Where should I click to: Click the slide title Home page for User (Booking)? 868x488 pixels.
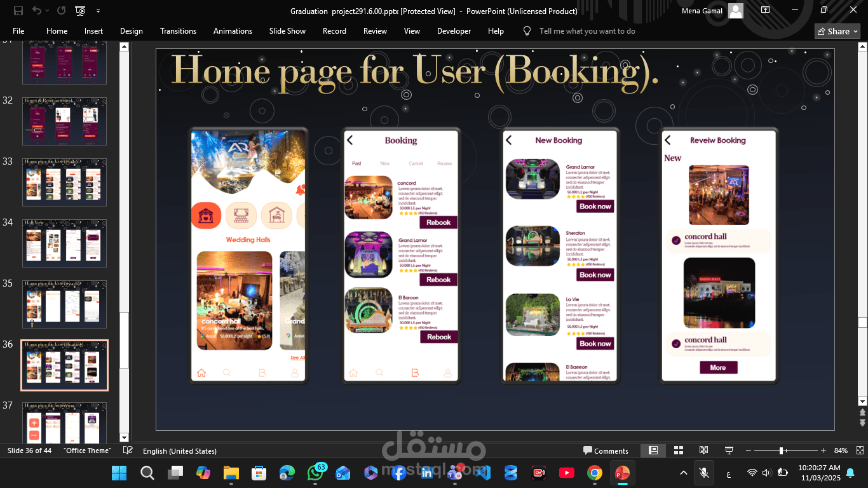click(414, 70)
